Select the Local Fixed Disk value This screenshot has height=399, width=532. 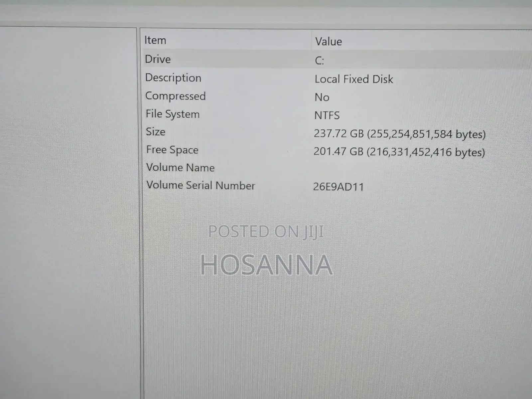pos(354,79)
